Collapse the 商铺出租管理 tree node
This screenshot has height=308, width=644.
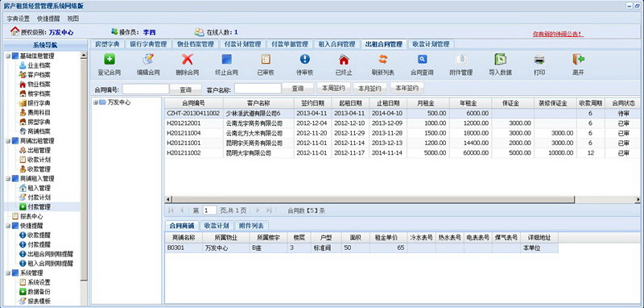point(8,140)
